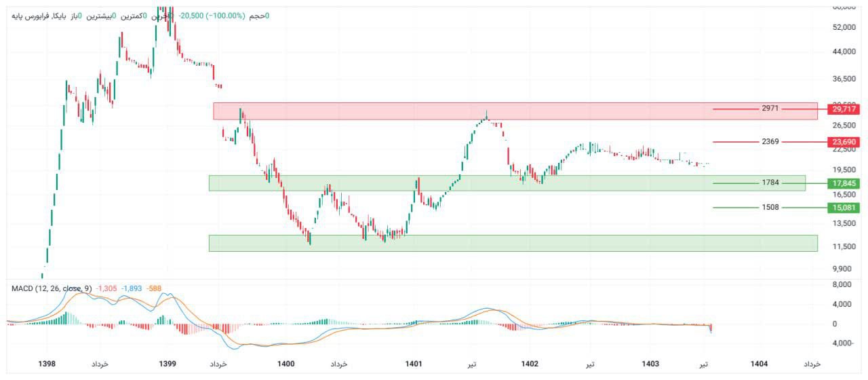Click year 1400 on the time axis
The width and height of the screenshot is (868, 380).
pos(286,364)
